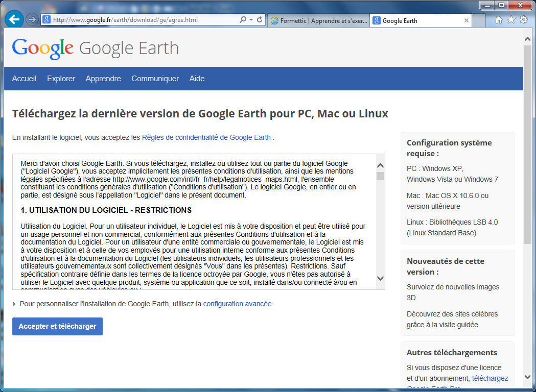Viewport: 536px width, 392px height.
Task: Minimize the browser window
Action: [487, 5]
